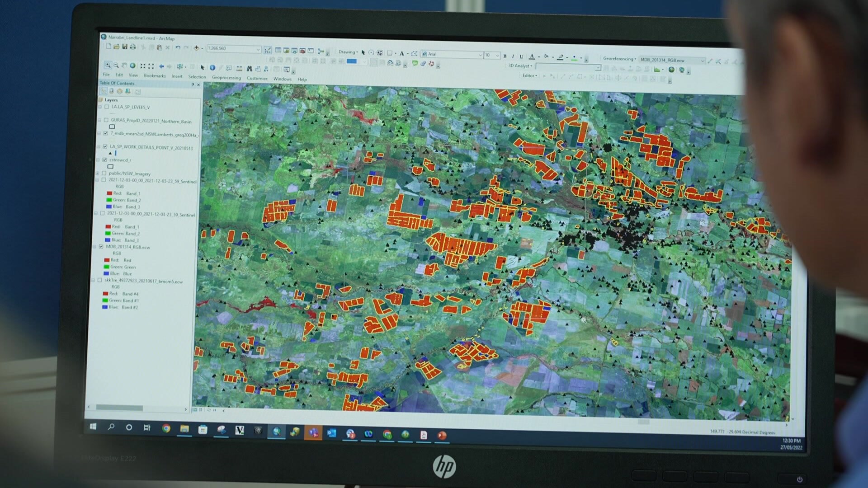868x488 pixels.
Task: Click the Add Data button icon
Action: point(196,48)
